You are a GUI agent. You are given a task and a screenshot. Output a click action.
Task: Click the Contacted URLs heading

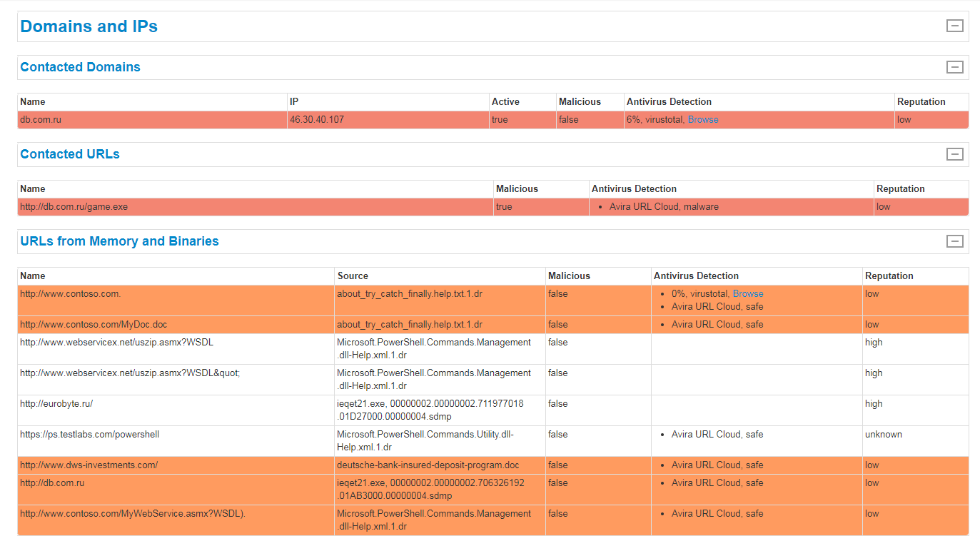(x=69, y=153)
